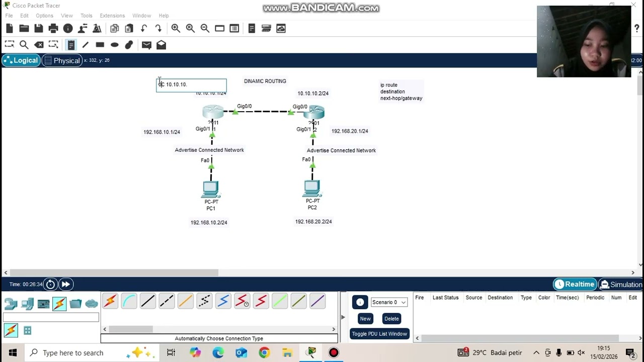Click New scenario button
644x362 pixels.
[x=365, y=319]
